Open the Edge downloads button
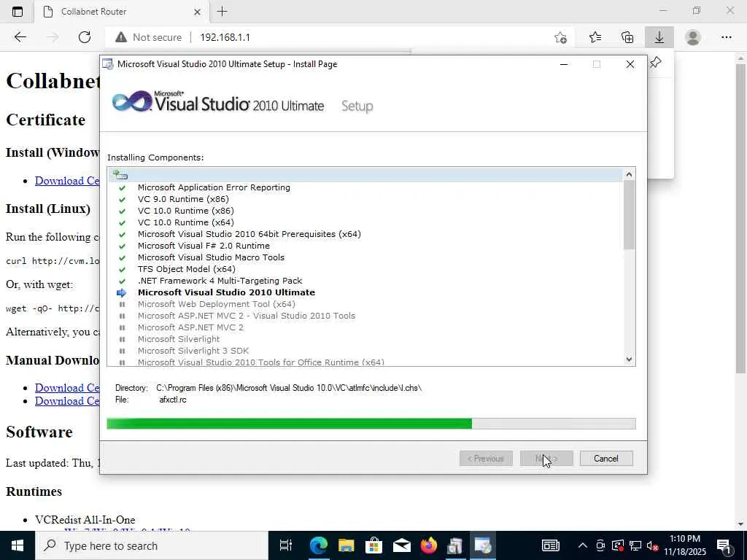The image size is (747, 560). (659, 37)
